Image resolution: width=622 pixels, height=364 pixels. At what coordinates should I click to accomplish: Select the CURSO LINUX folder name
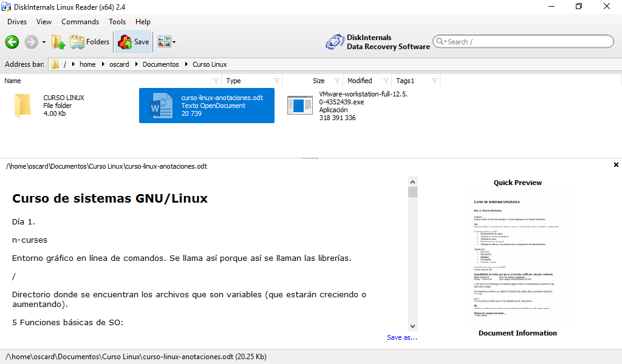point(64,98)
